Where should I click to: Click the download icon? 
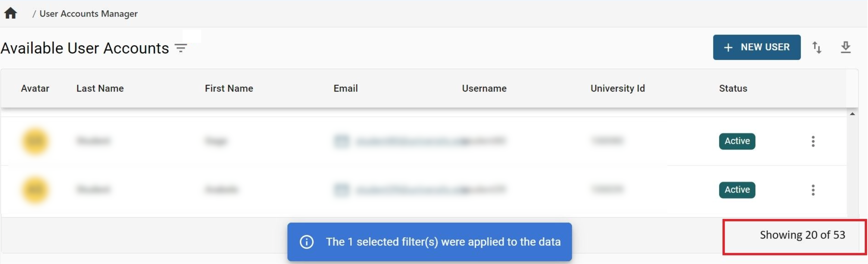[x=845, y=48]
